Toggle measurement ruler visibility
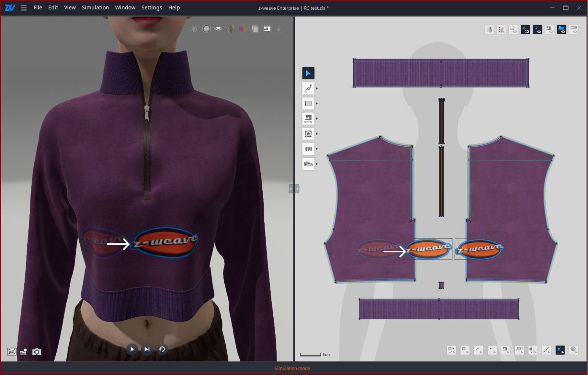Viewport: 588px width, 375px height. [574, 30]
